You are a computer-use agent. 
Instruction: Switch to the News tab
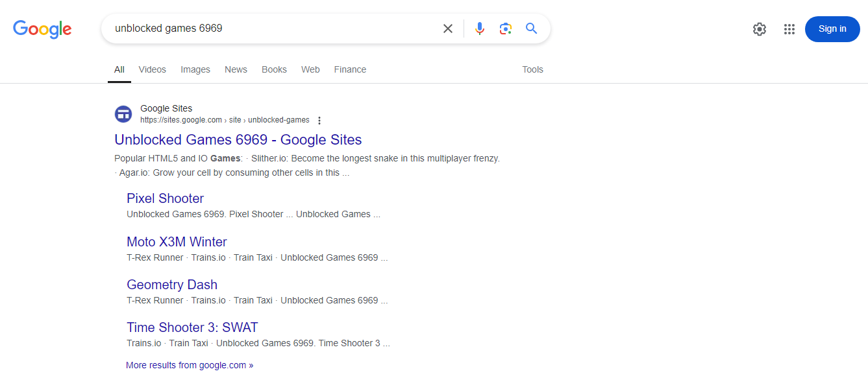click(236, 69)
